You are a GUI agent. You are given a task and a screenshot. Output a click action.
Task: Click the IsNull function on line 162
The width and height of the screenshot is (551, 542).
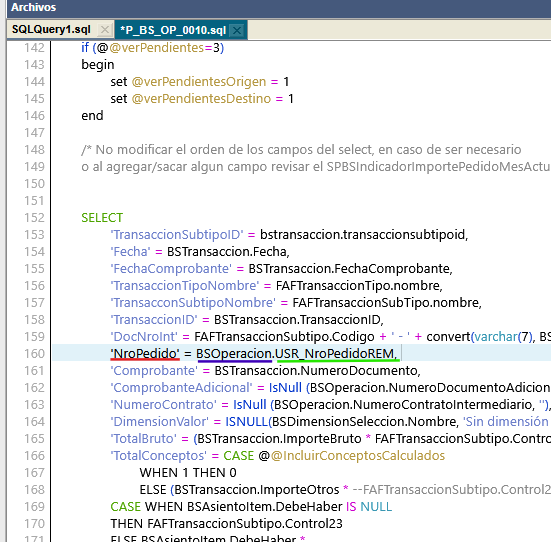[x=285, y=388]
